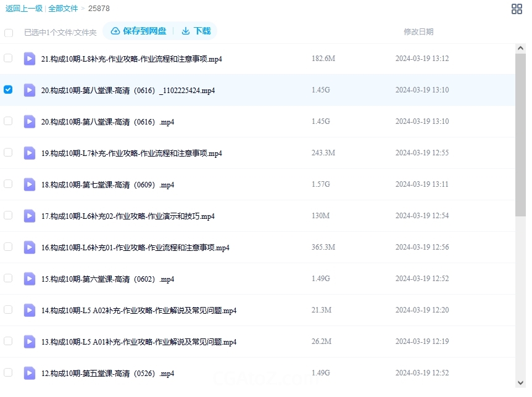Screen dimensions: 532x397
Task: Click video icon of 19.构成10期-L7补充 file
Action: click(30, 153)
